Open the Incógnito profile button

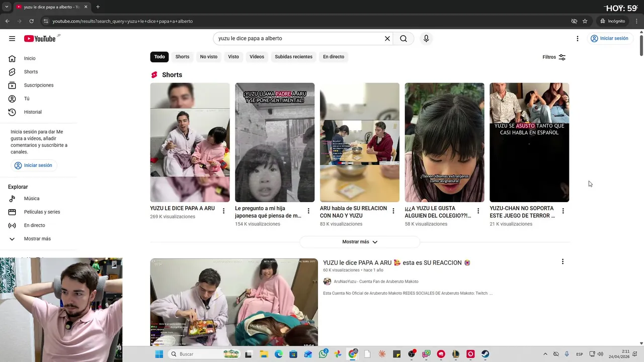[x=613, y=21]
